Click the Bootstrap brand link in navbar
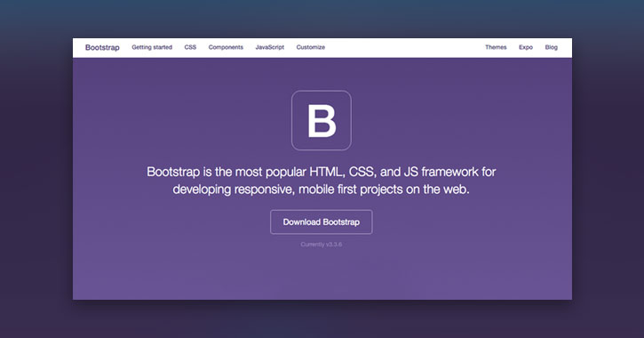The height and width of the screenshot is (338, 644). (x=102, y=48)
